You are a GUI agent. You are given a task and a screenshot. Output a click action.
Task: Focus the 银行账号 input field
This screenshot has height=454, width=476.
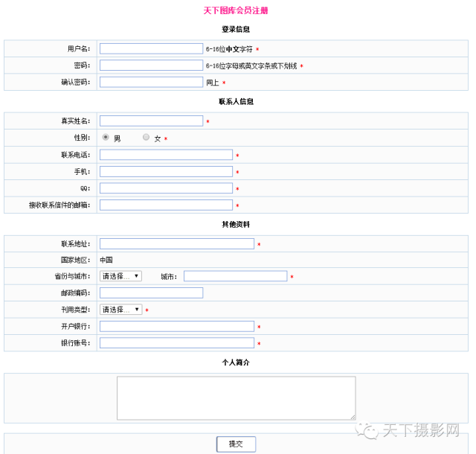[x=177, y=343]
